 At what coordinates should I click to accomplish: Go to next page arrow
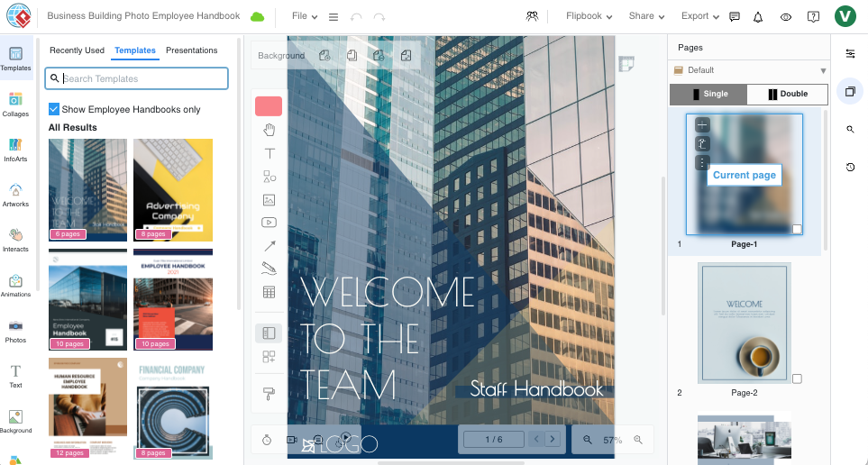click(553, 439)
